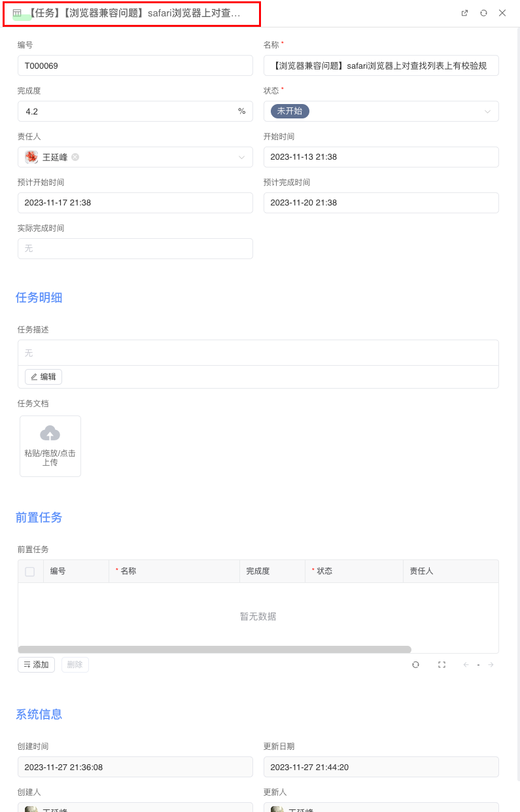Tick the select-all checkbox in 前置任务 table
This screenshot has width=520, height=812.
[x=29, y=571]
